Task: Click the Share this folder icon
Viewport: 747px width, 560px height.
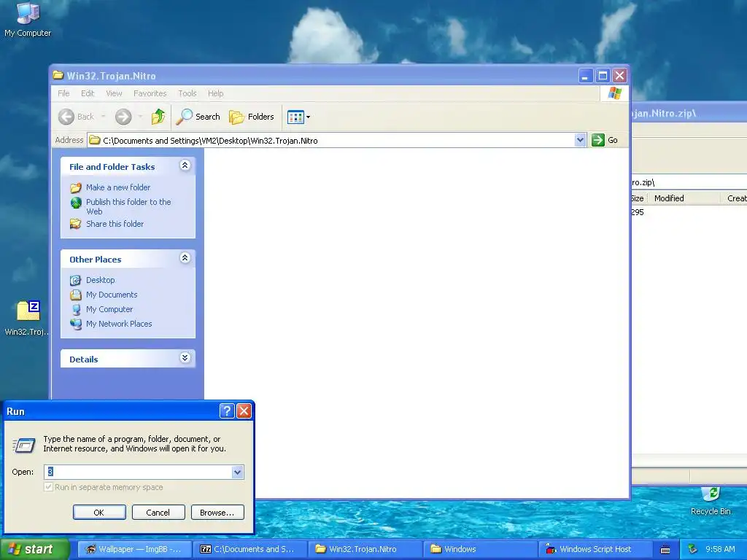Action: [x=76, y=224]
